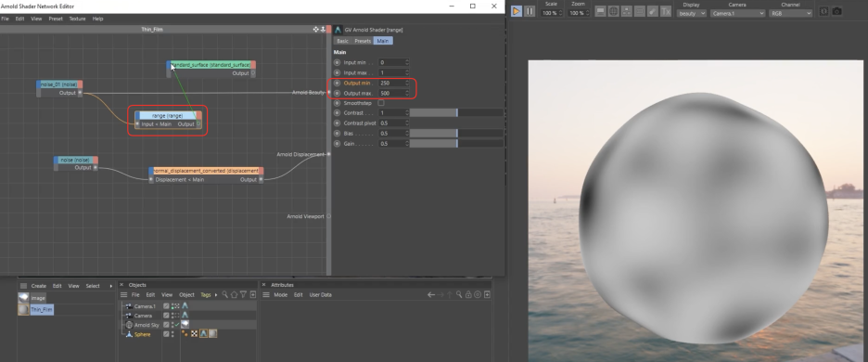Select the standard_surface node
Screen dimensions: 868x362
[x=211, y=65]
